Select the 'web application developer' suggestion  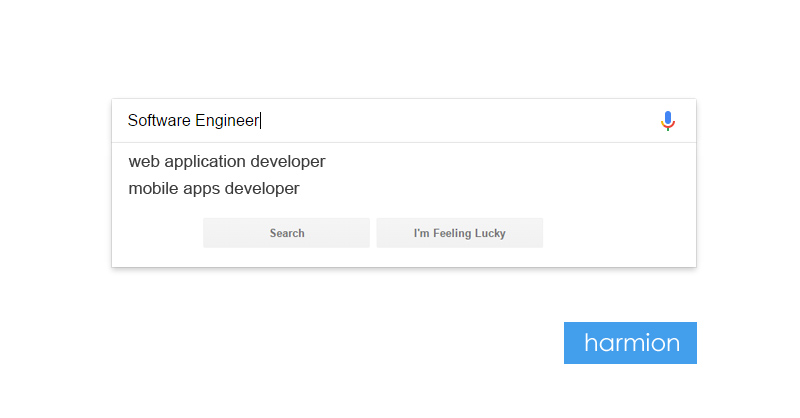[x=227, y=162]
